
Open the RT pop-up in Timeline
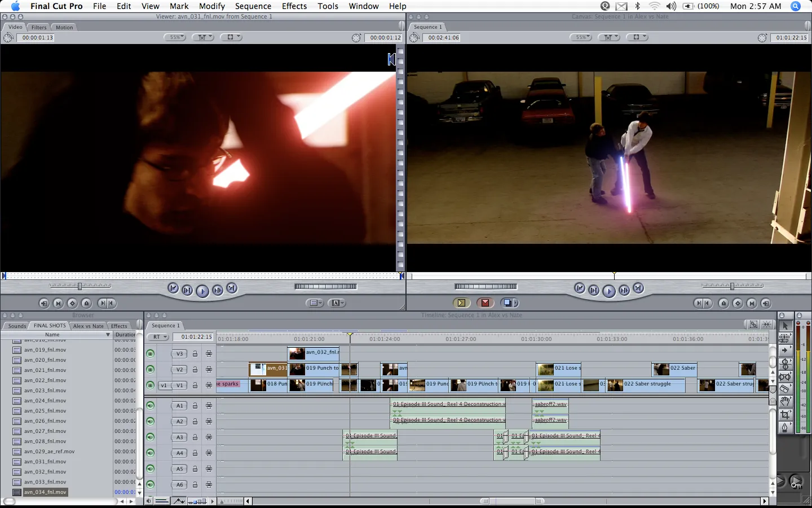click(x=158, y=337)
